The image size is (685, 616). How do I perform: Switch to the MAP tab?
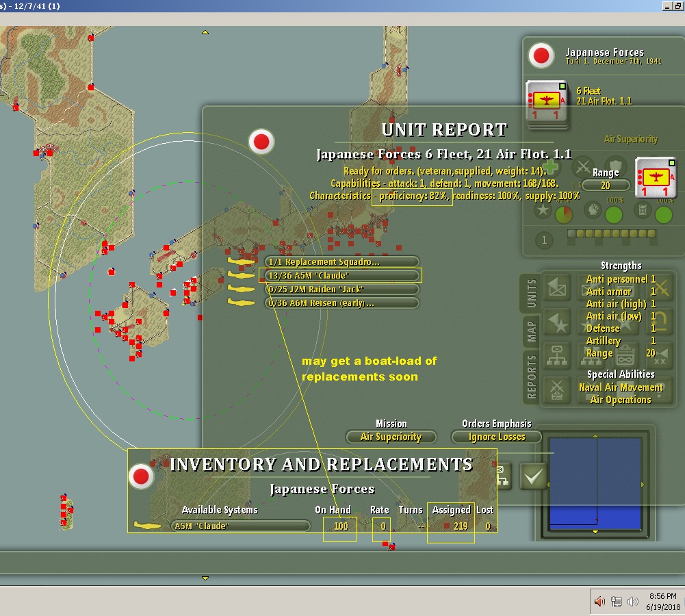531,331
